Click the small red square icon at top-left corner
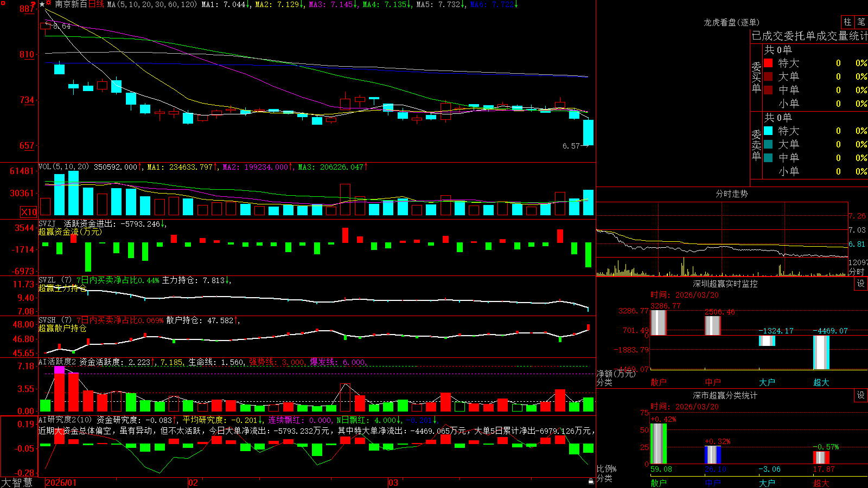 (3, 3)
